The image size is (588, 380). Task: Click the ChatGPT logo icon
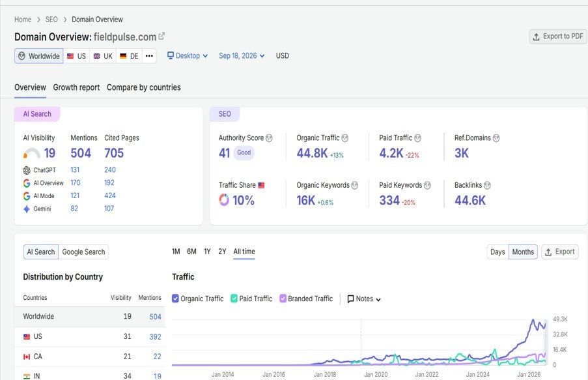27,170
